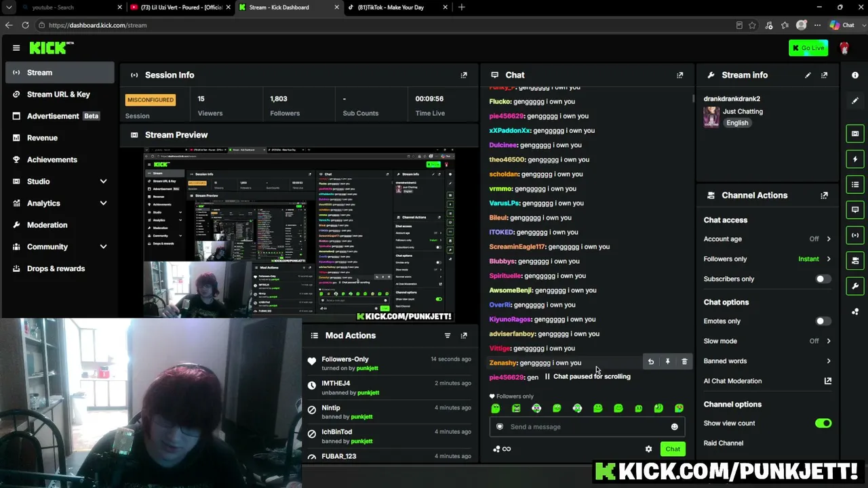Toggle chat bubble widget icon in sidebar
This screenshot has height=488, width=868.
click(855, 209)
